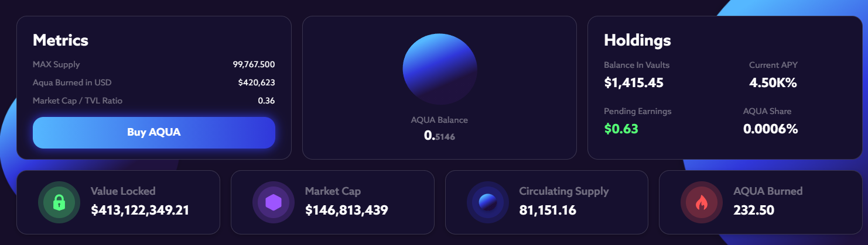
Task: Click the large AQUA sphere logo
Action: point(440,70)
